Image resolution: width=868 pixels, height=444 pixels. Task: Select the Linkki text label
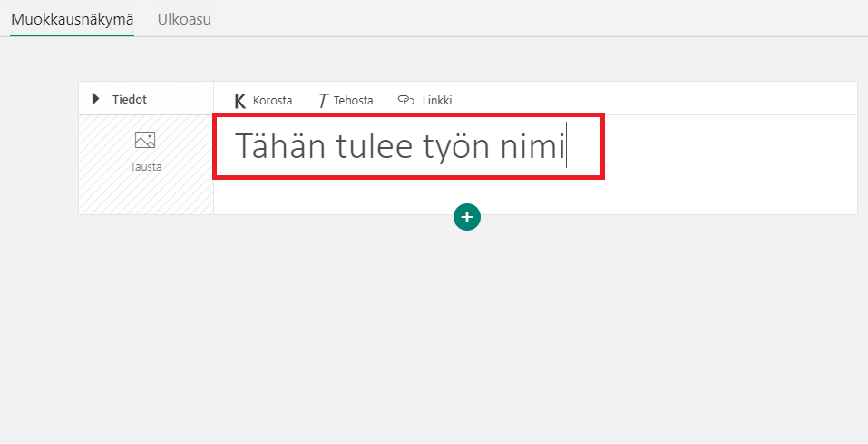[x=437, y=101]
